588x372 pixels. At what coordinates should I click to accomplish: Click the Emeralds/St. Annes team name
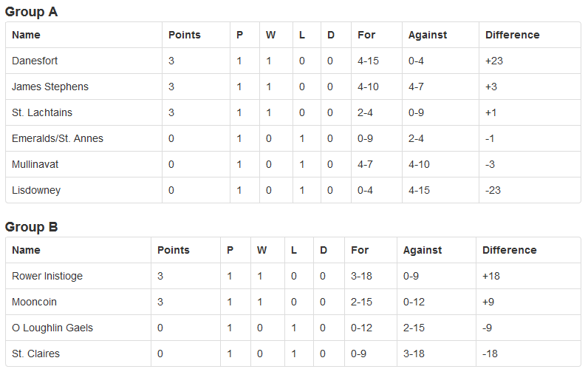click(x=58, y=138)
